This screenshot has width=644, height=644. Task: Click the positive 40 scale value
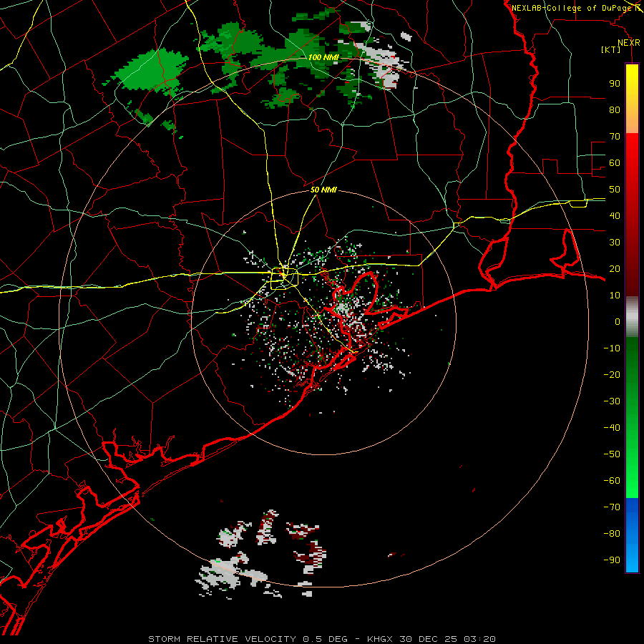(x=615, y=216)
